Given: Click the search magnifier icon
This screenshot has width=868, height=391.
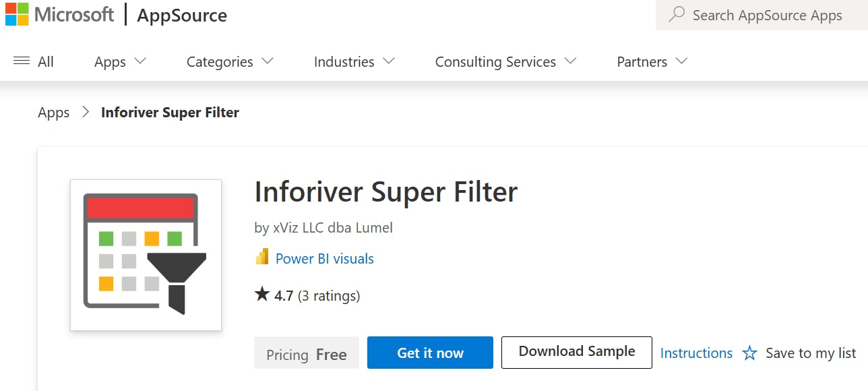Looking at the screenshot, I should click(x=677, y=15).
